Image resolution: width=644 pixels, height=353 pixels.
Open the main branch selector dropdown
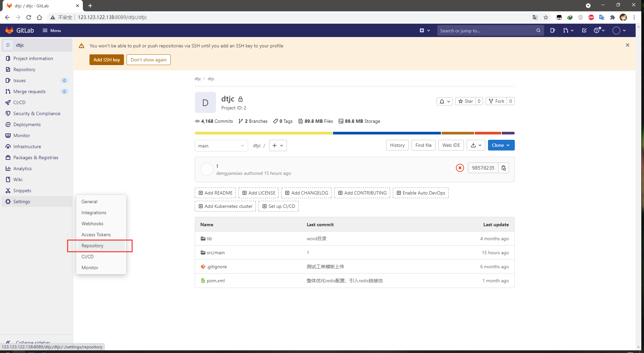pos(221,146)
